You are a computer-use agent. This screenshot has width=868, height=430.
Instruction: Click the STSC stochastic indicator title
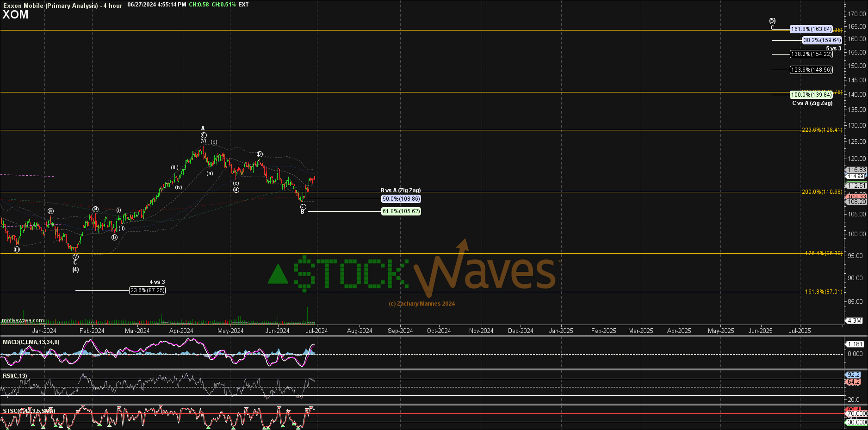pos(29,411)
